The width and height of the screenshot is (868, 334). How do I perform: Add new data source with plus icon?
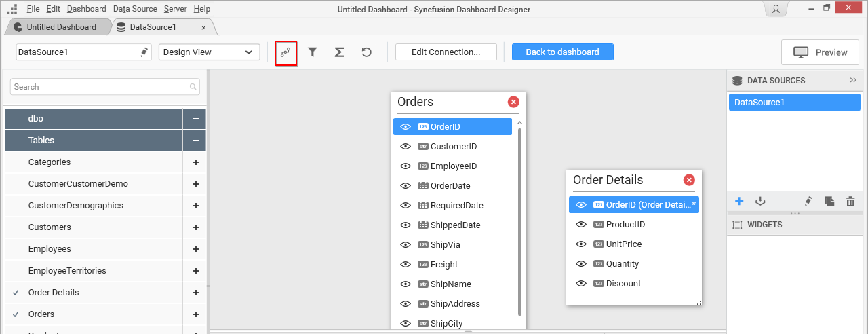[739, 201]
